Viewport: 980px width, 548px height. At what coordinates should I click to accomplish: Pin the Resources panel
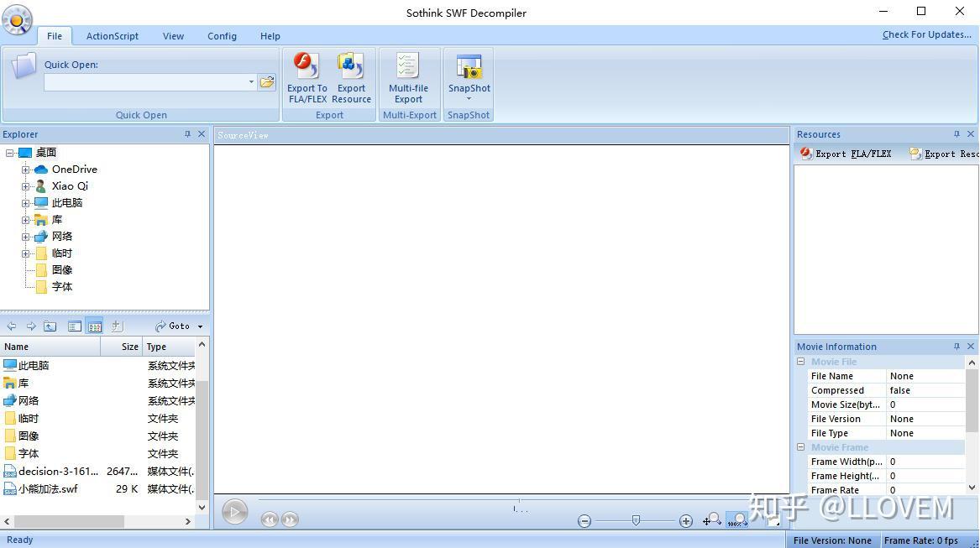tap(956, 134)
